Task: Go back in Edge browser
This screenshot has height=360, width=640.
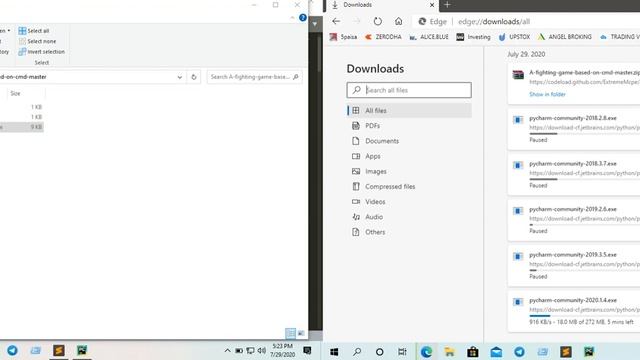Action: pos(336,21)
